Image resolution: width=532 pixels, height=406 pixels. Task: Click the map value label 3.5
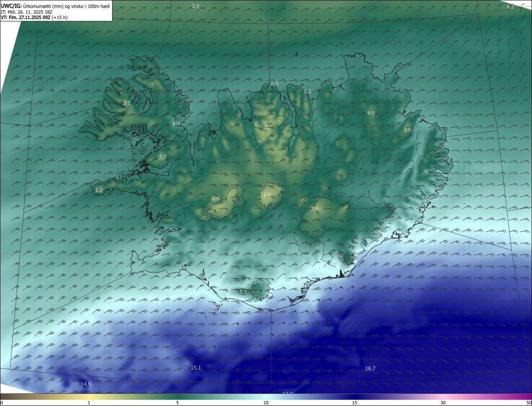click(x=127, y=103)
